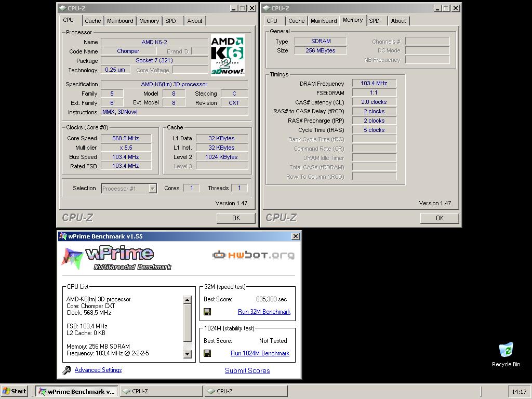
Task: Click OK in the left CPU-Z window
Action: 236,218
